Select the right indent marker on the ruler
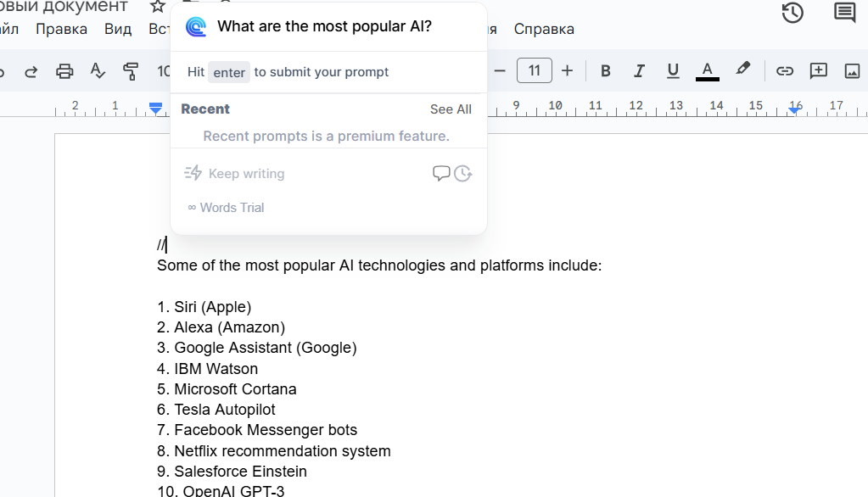This screenshot has height=497, width=868. [795, 109]
